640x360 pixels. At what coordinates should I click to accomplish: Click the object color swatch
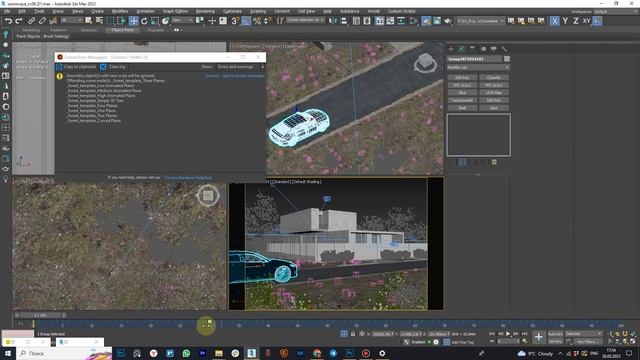pos(507,59)
